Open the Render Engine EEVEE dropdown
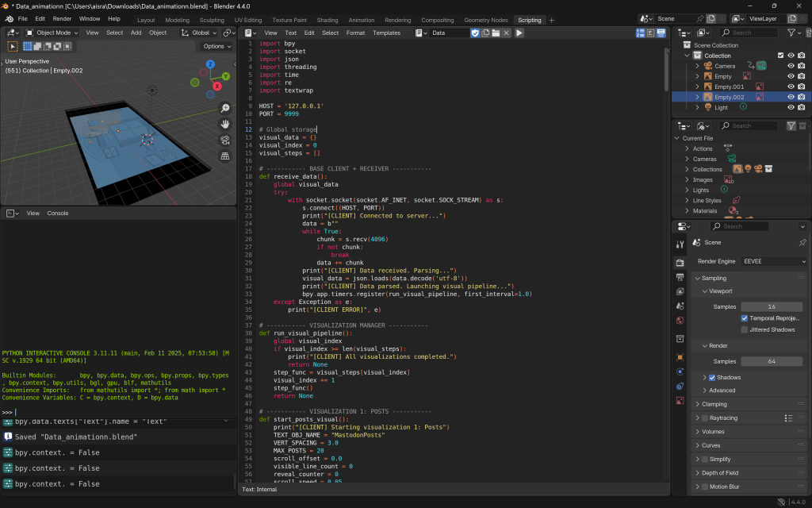 [x=774, y=261]
